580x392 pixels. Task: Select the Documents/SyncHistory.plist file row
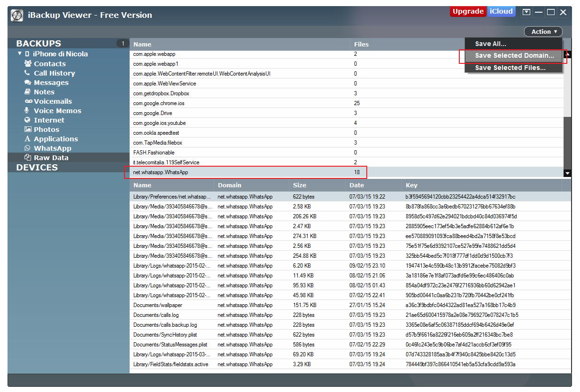(350, 334)
